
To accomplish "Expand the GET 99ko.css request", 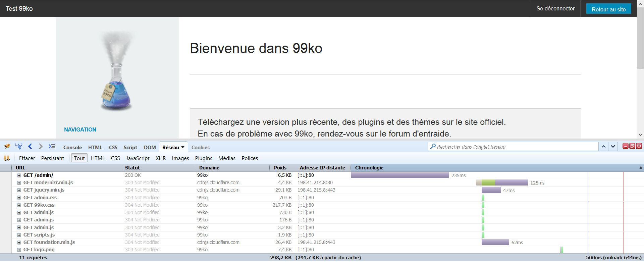I will 19,205.
